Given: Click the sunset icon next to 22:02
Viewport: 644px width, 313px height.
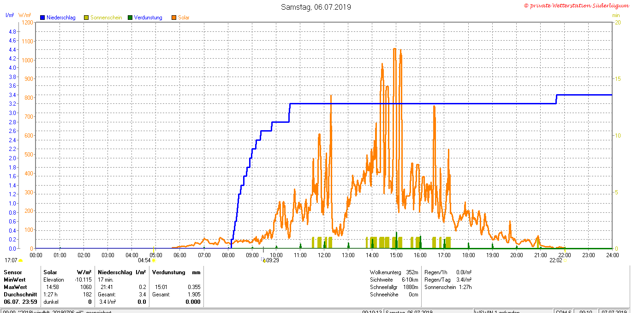Looking at the screenshot, I should [x=565, y=260].
